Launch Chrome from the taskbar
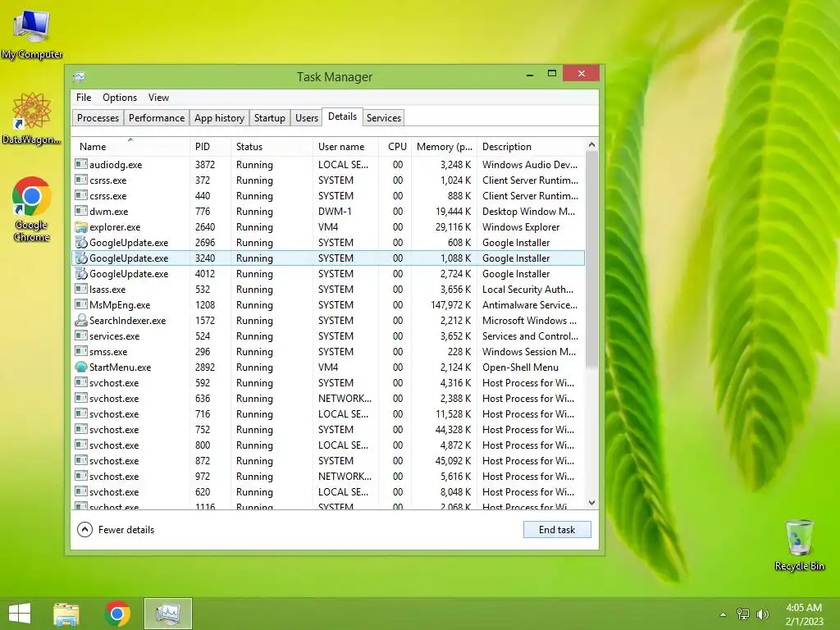The image size is (840, 630). pos(117,614)
